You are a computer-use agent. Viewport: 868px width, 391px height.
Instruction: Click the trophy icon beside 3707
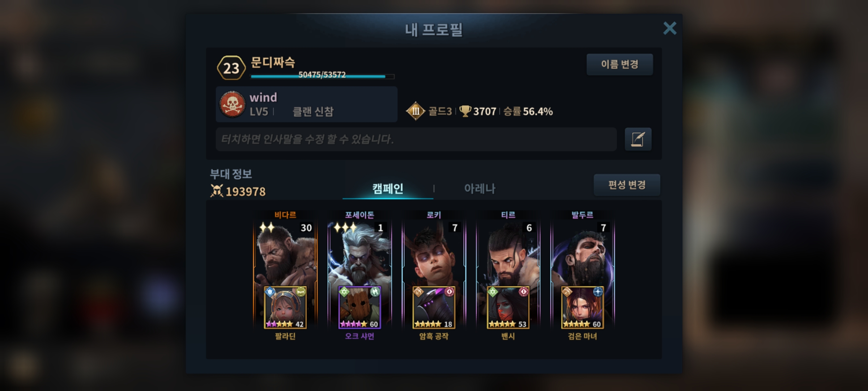[465, 111]
